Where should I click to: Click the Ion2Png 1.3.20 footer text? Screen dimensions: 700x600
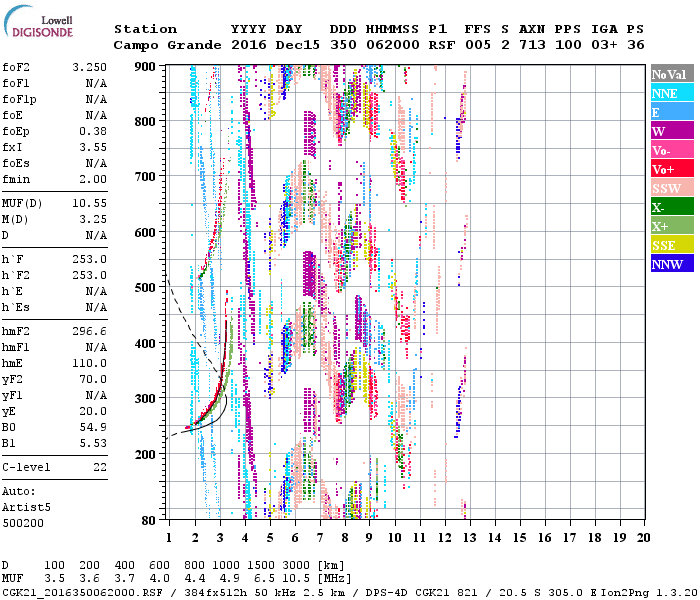click(x=649, y=592)
